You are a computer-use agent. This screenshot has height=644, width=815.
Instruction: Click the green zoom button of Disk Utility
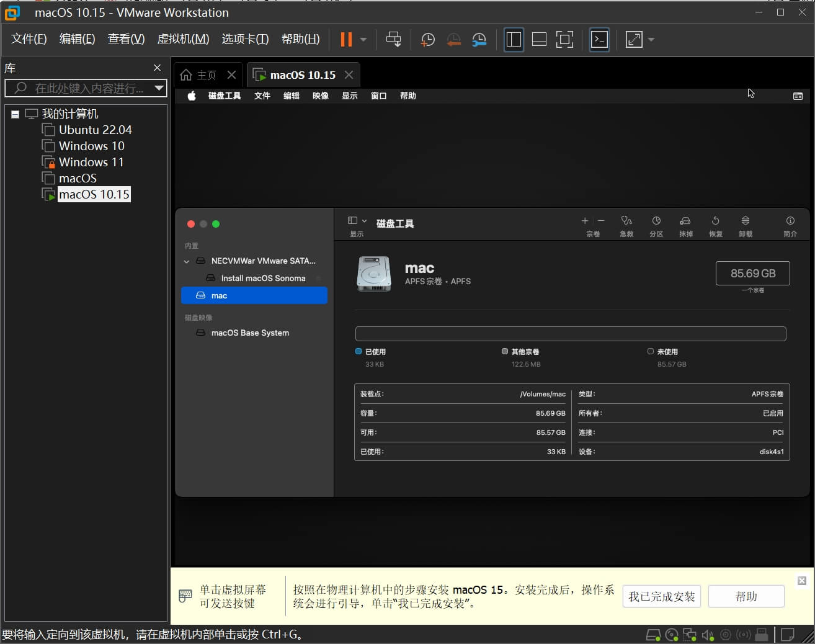click(x=216, y=224)
